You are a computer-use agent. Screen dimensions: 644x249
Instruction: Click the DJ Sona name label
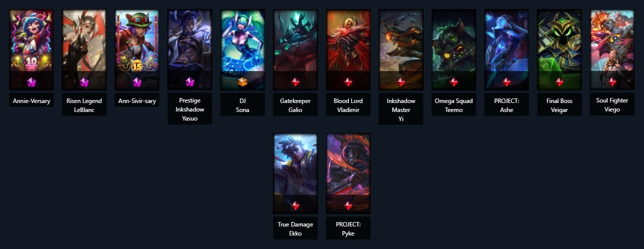click(x=242, y=105)
